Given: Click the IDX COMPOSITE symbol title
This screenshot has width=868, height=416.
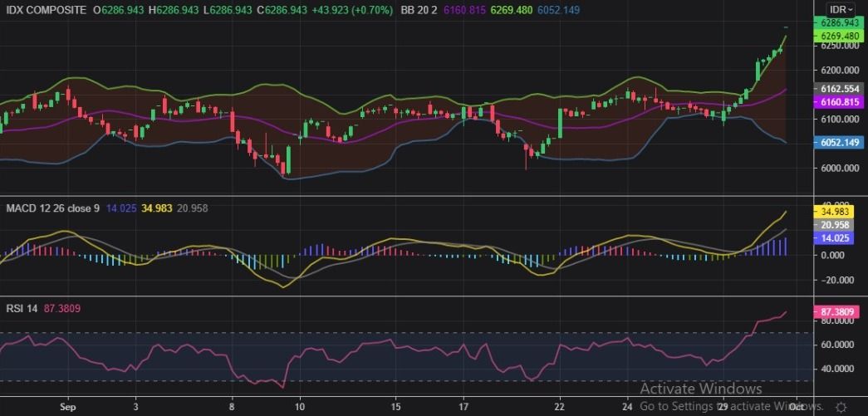Looking at the screenshot, I should click(x=47, y=10).
